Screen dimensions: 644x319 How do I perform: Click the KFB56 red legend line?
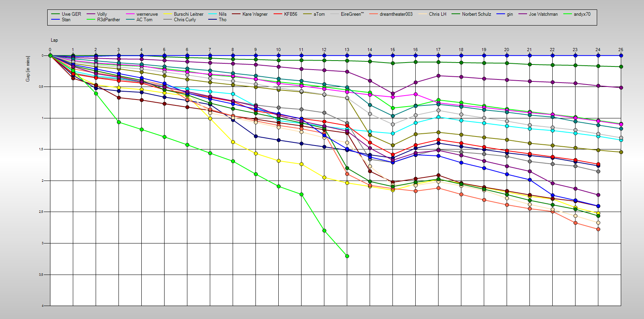[278, 14]
